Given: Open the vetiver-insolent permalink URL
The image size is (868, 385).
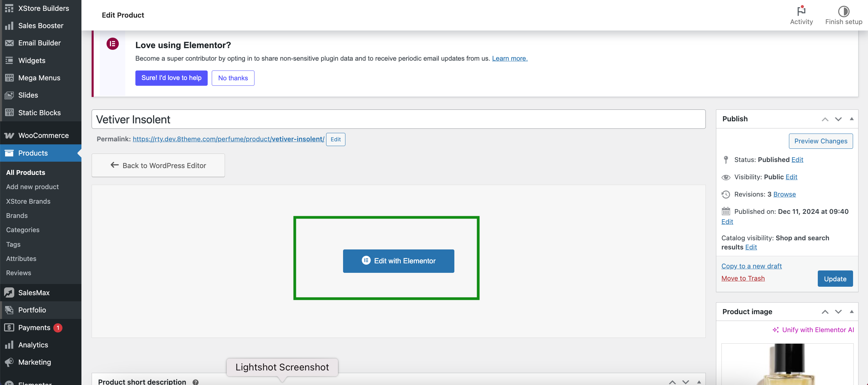Looking at the screenshot, I should [x=228, y=139].
